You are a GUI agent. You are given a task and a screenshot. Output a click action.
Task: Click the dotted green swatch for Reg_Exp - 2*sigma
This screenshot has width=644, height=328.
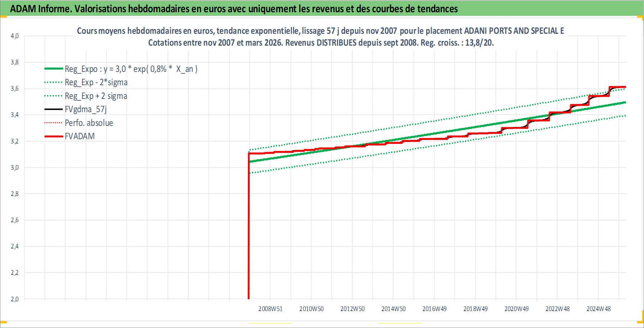[x=54, y=82]
